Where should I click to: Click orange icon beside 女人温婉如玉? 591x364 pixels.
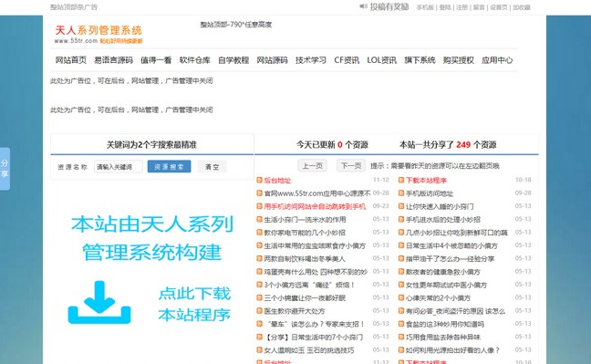(259, 350)
